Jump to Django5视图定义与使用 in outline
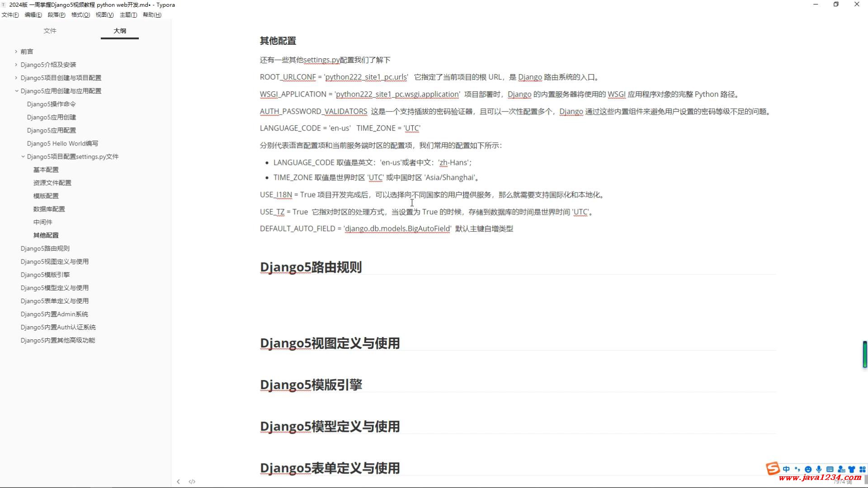The image size is (868, 488). pyautogui.click(x=54, y=261)
